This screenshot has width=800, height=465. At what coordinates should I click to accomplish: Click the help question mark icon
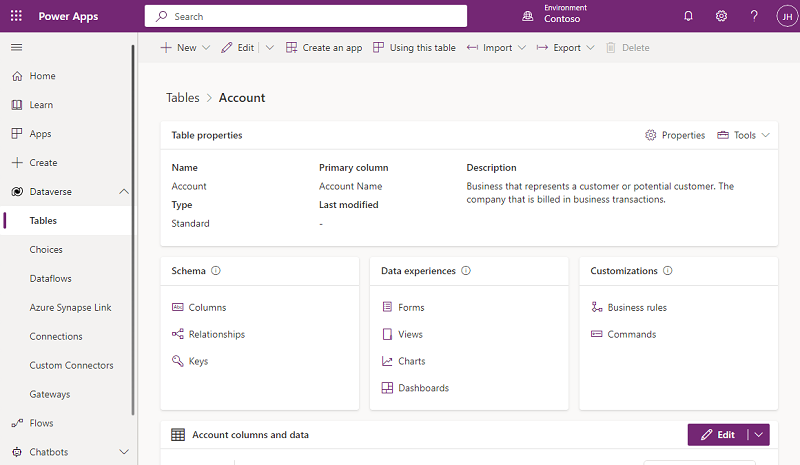click(754, 16)
